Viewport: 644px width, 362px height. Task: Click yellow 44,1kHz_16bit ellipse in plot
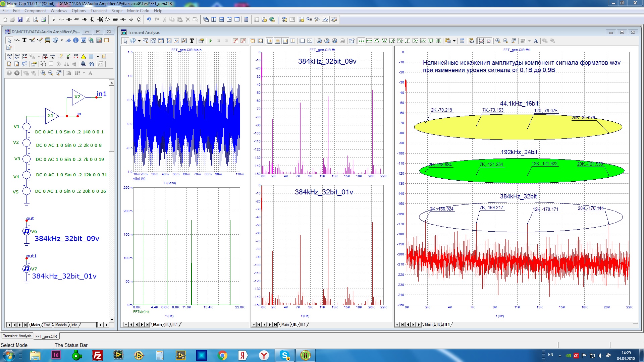518,127
